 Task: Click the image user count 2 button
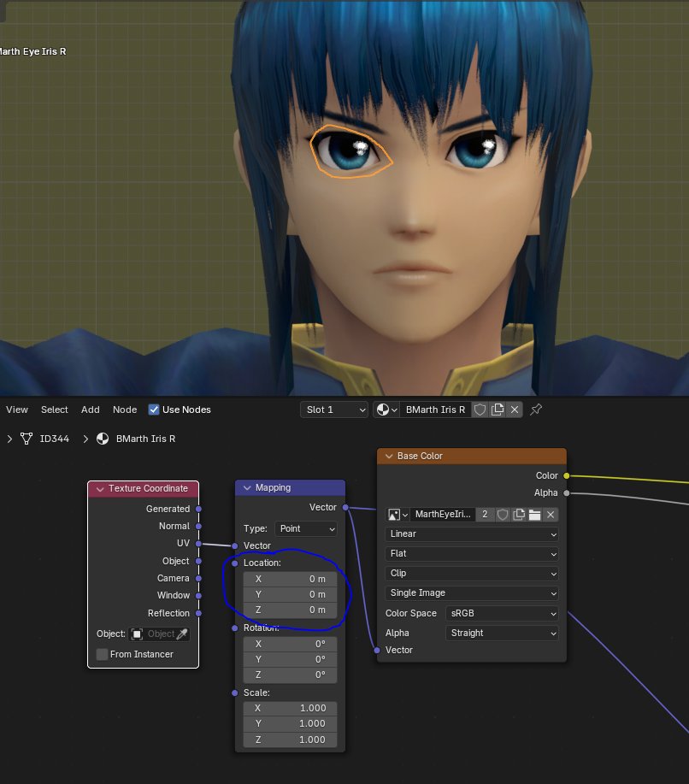[x=485, y=515]
